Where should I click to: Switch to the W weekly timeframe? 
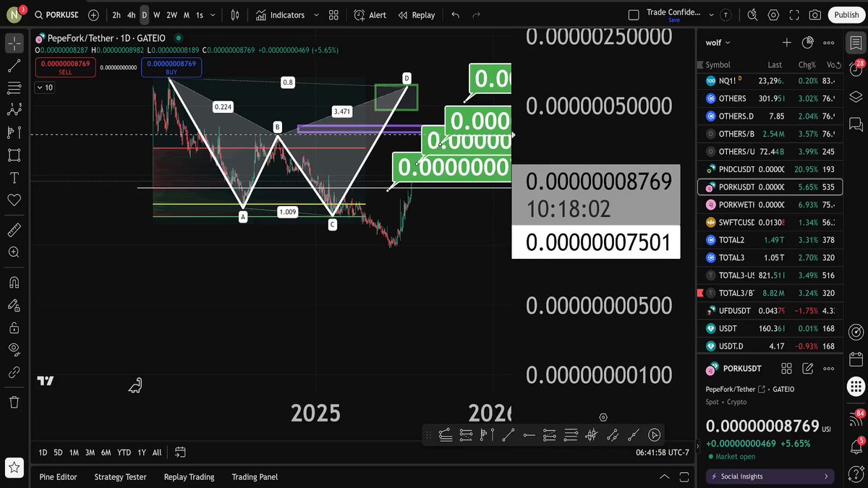click(x=157, y=15)
